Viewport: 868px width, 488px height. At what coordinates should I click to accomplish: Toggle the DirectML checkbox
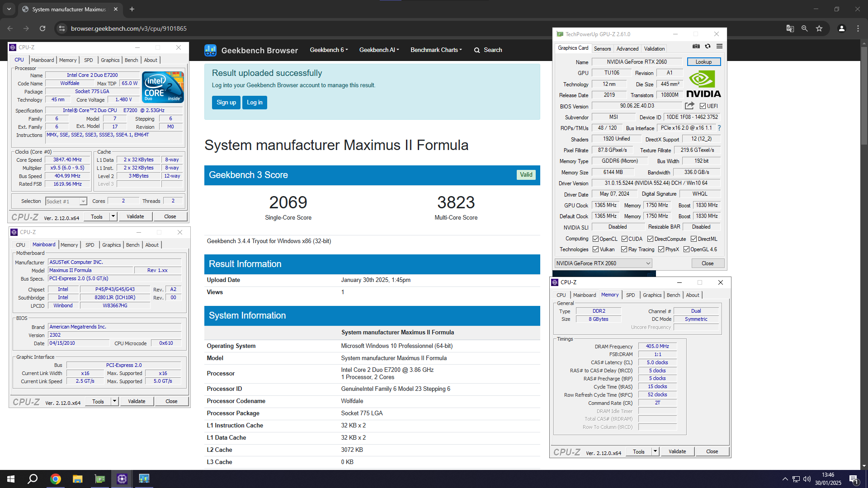pos(693,239)
